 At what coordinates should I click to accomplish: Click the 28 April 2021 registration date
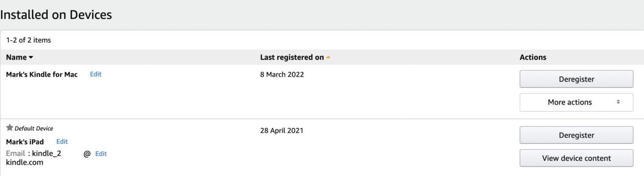click(281, 131)
